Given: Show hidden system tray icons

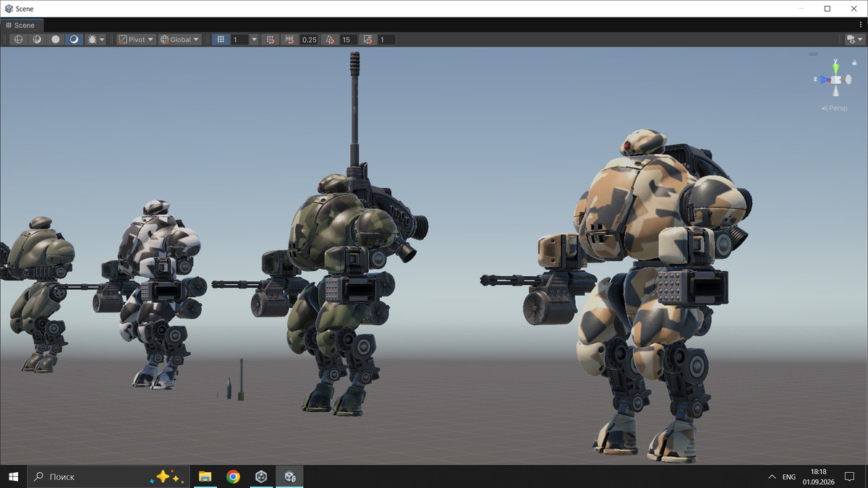Looking at the screenshot, I should pyautogui.click(x=771, y=476).
